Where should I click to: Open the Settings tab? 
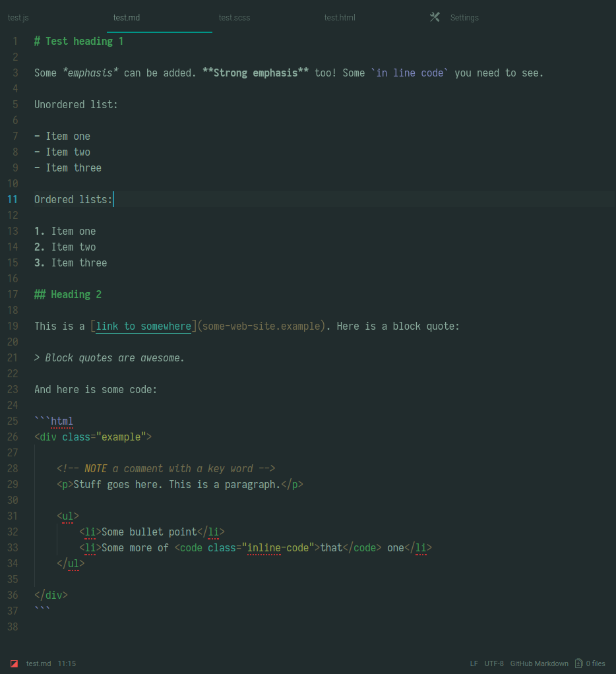[x=464, y=18]
